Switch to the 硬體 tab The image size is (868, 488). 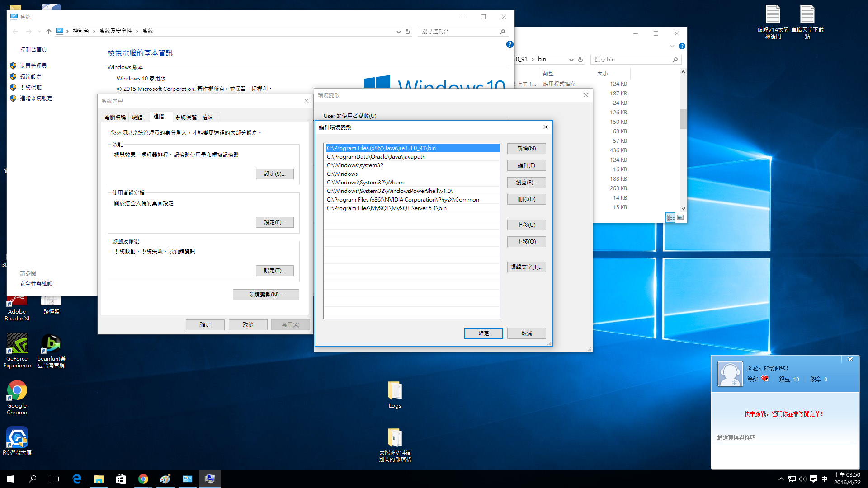[x=137, y=117]
